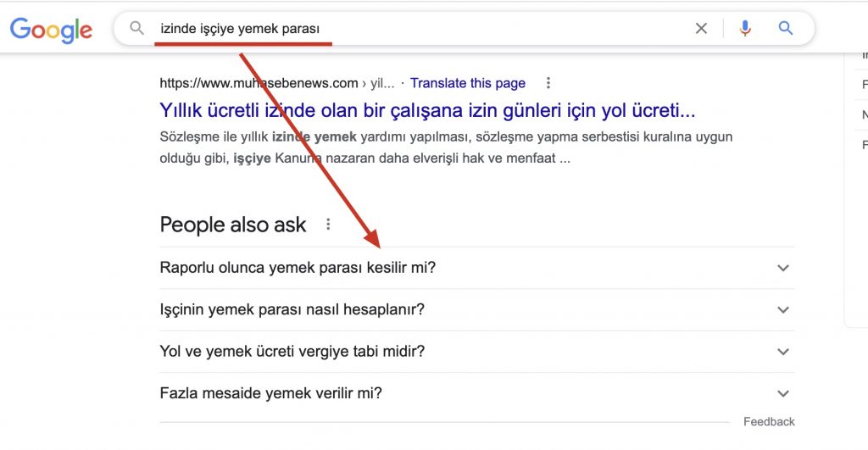Click the 'People also ask' heading
868x450 pixels.
[x=232, y=225]
